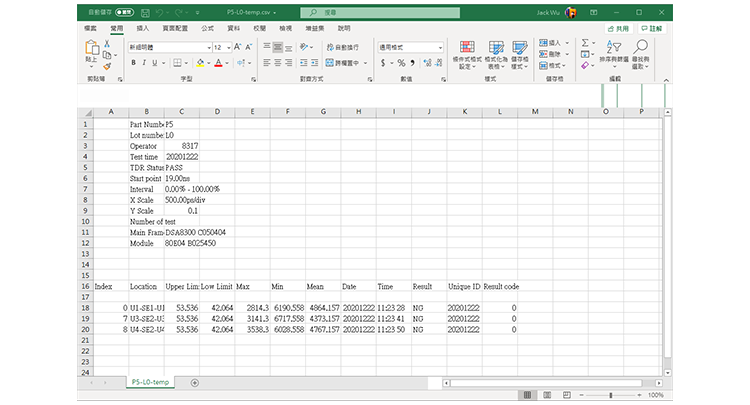Click the Decrease Indent icon
Viewport: 750px width, 405px height.
(304, 63)
